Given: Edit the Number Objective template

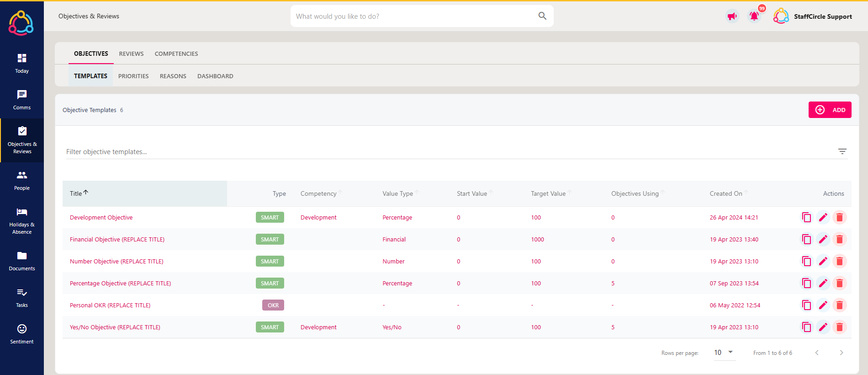Looking at the screenshot, I should tap(823, 261).
